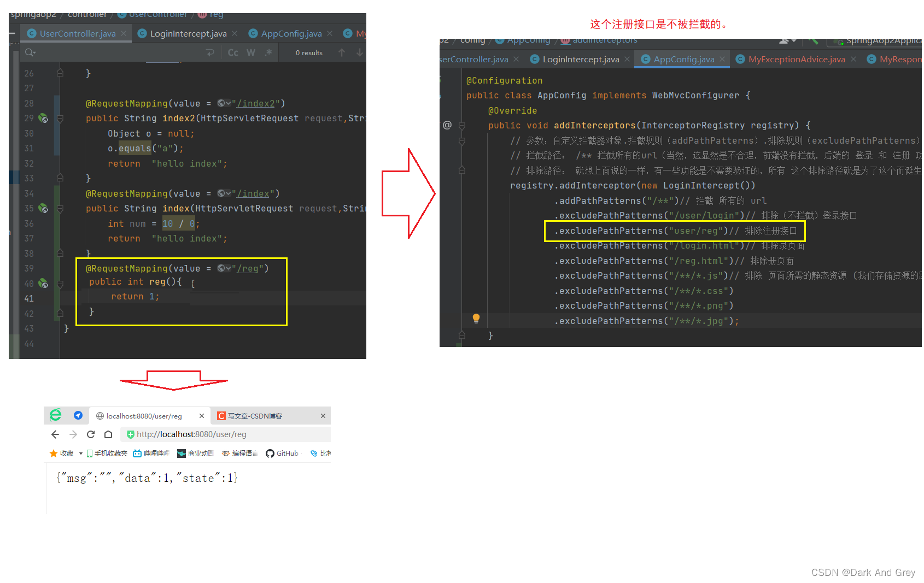Image resolution: width=924 pixels, height=583 pixels.
Task: Click the "/reg" URL link in code
Action: (248, 268)
